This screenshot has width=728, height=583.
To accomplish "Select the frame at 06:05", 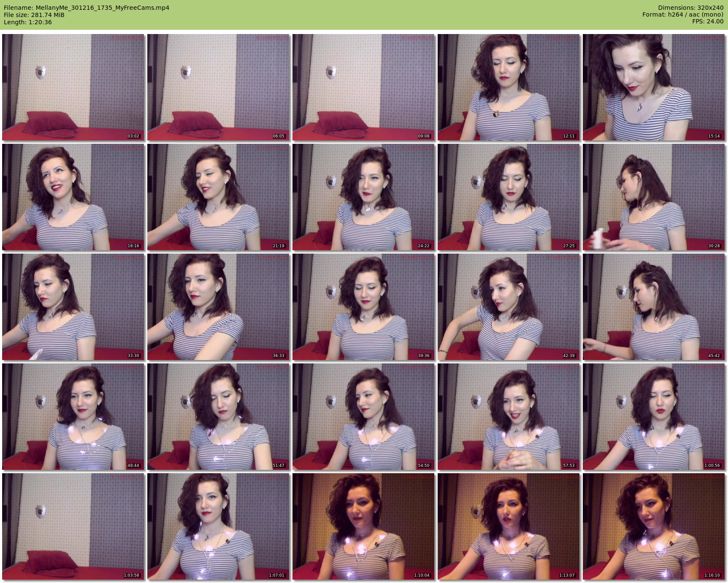I will tap(218, 87).
